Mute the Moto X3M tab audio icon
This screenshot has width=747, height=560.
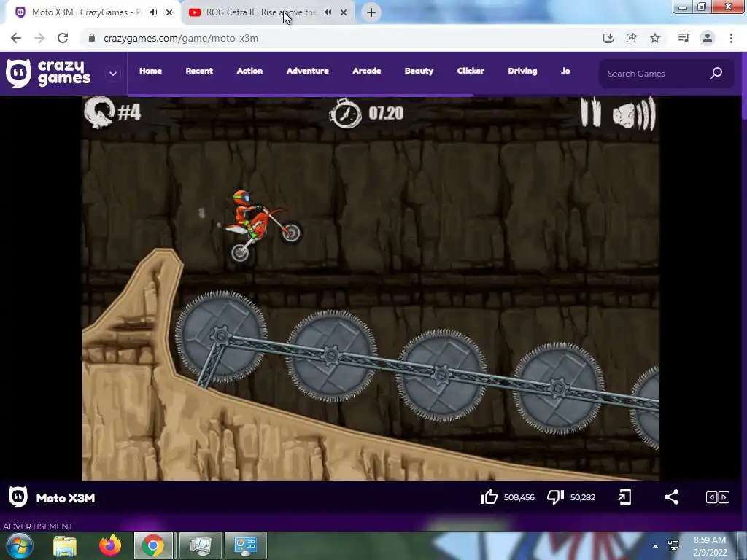(x=153, y=12)
